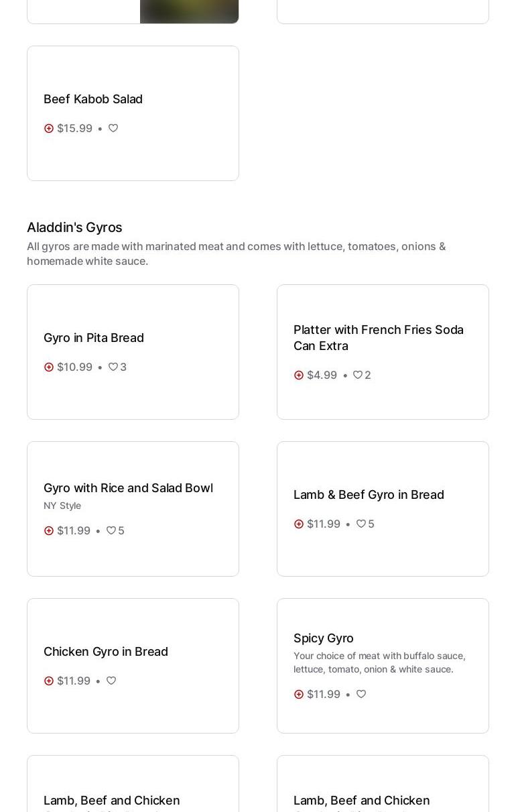The width and height of the screenshot is (516, 812).
Task: Add Gyro with Rice and Salad Bowl
Action: 49,530
